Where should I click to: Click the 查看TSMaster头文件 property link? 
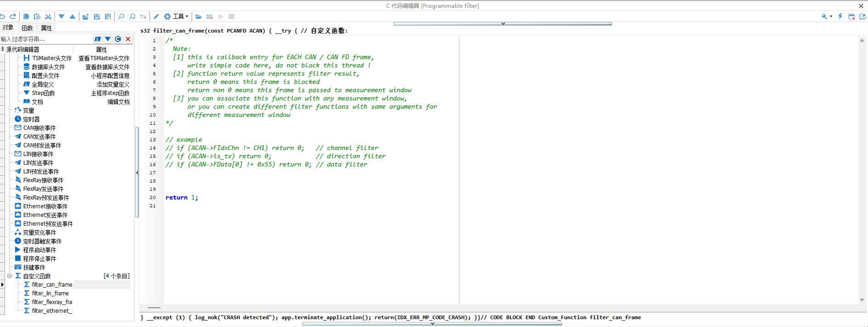click(104, 58)
